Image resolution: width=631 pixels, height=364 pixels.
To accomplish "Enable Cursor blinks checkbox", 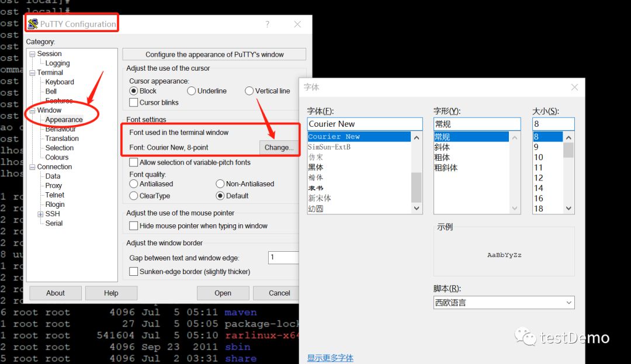I will point(134,103).
